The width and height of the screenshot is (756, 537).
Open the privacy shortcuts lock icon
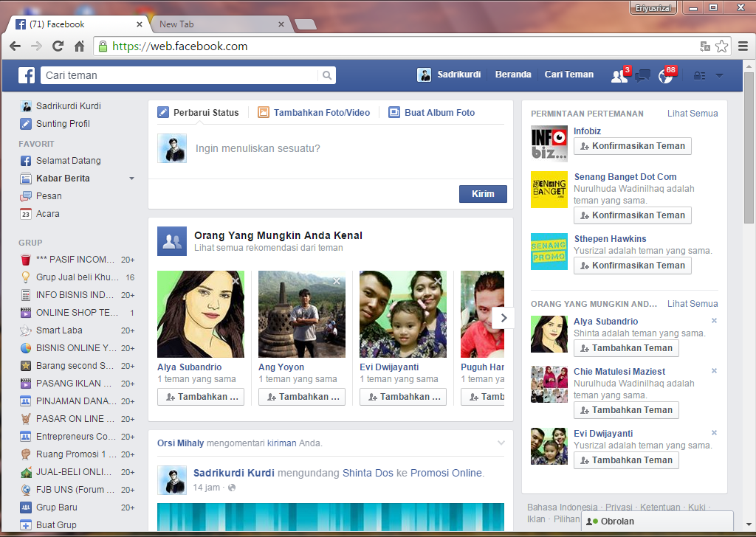[699, 76]
